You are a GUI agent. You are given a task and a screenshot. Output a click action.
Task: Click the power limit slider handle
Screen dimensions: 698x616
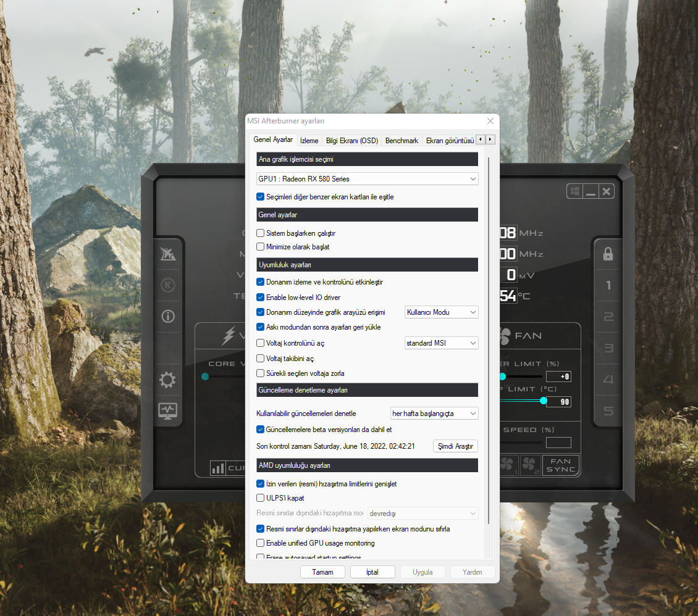pyautogui.click(x=503, y=377)
